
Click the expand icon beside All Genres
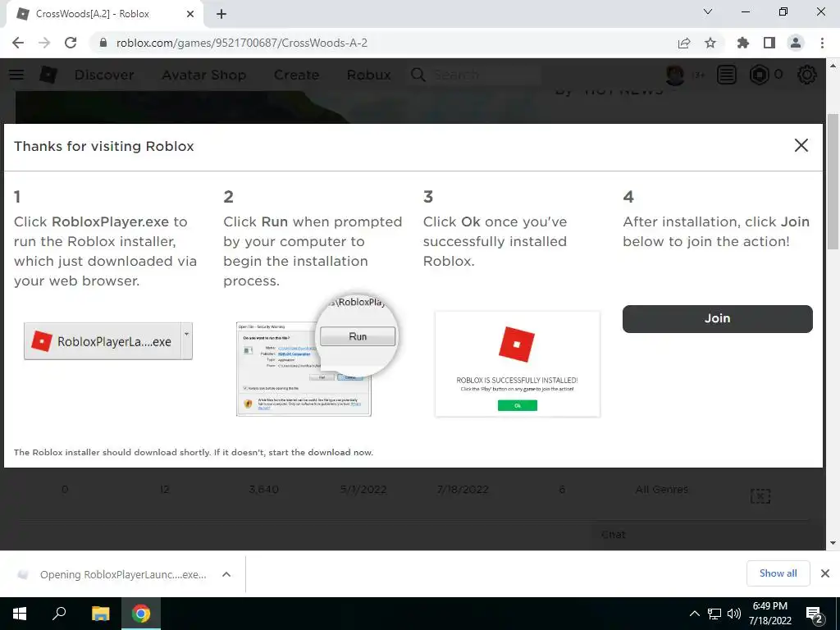click(x=760, y=496)
